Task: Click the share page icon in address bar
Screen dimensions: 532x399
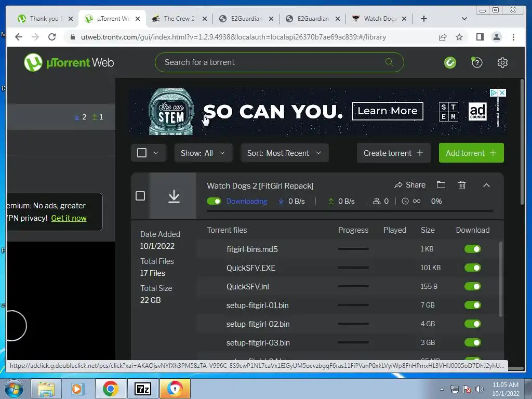Action: coord(443,37)
